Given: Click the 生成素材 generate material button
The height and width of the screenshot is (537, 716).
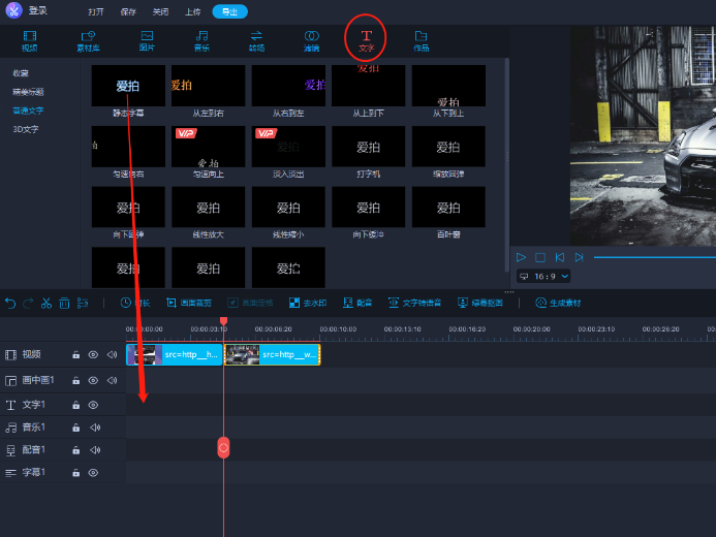Looking at the screenshot, I should coord(558,303).
